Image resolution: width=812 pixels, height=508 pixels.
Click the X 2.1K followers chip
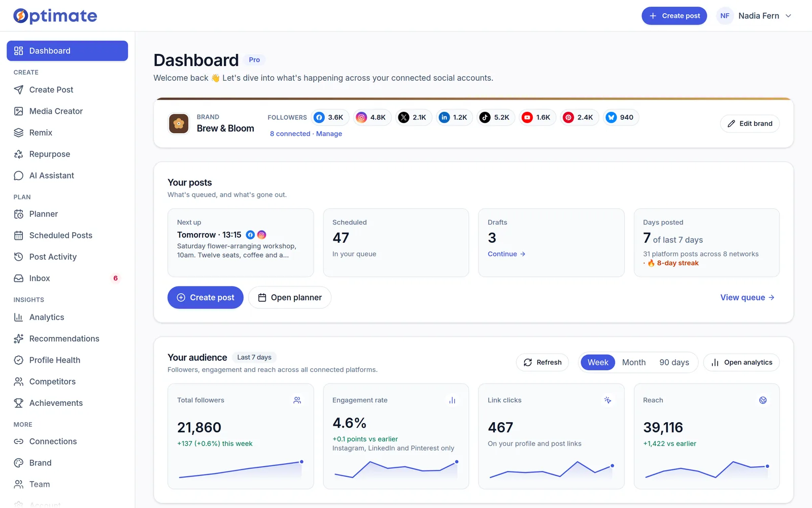(414, 117)
